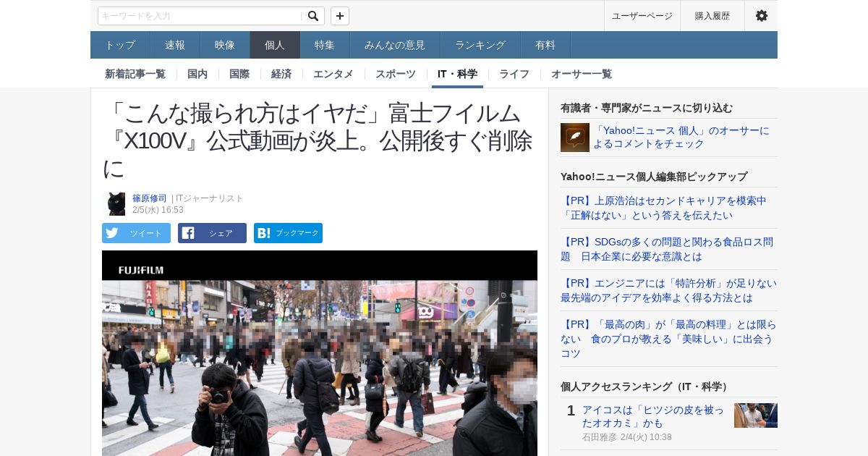Select スポーツ subcategory

tap(396, 74)
